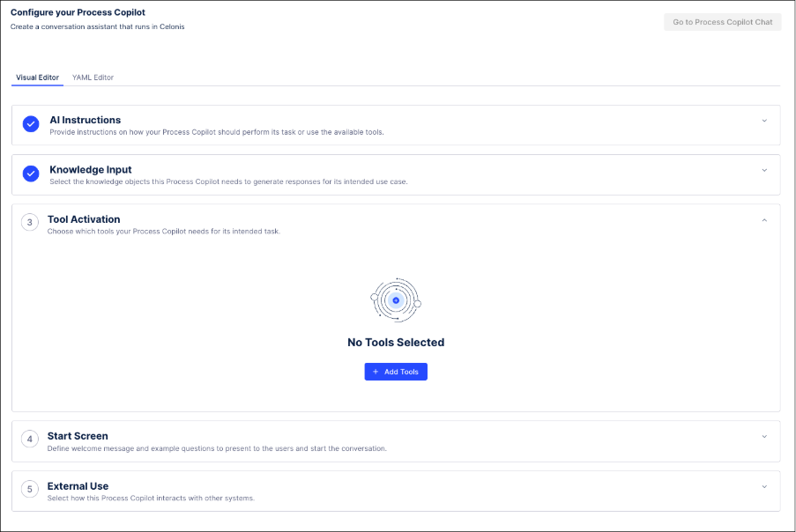The width and height of the screenshot is (796, 532).
Task: Switch to the YAML Editor tab
Action: (93, 78)
